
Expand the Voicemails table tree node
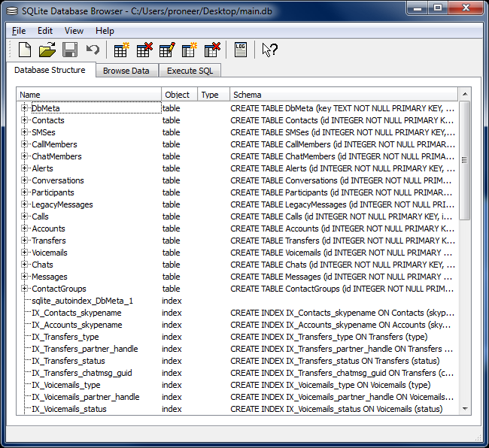[24, 253]
